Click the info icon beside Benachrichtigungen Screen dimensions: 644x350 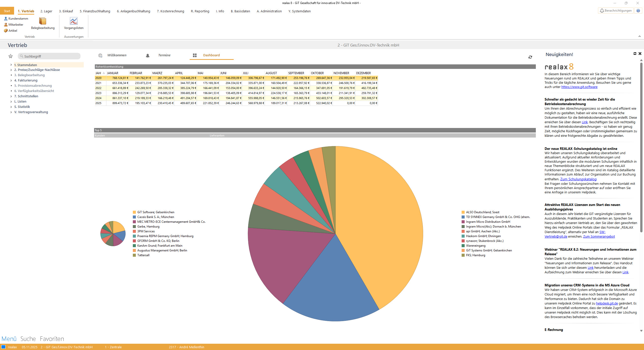point(638,11)
